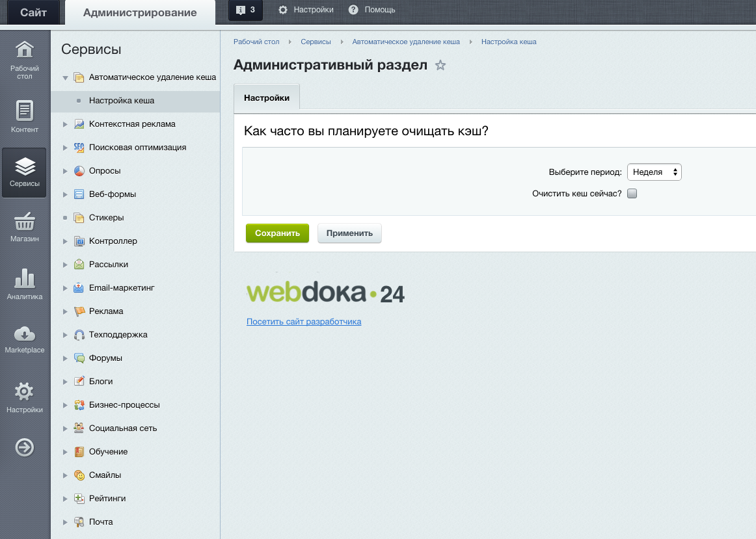Expand the Email-маркетинг tree node
The image size is (756, 539).
(x=65, y=288)
